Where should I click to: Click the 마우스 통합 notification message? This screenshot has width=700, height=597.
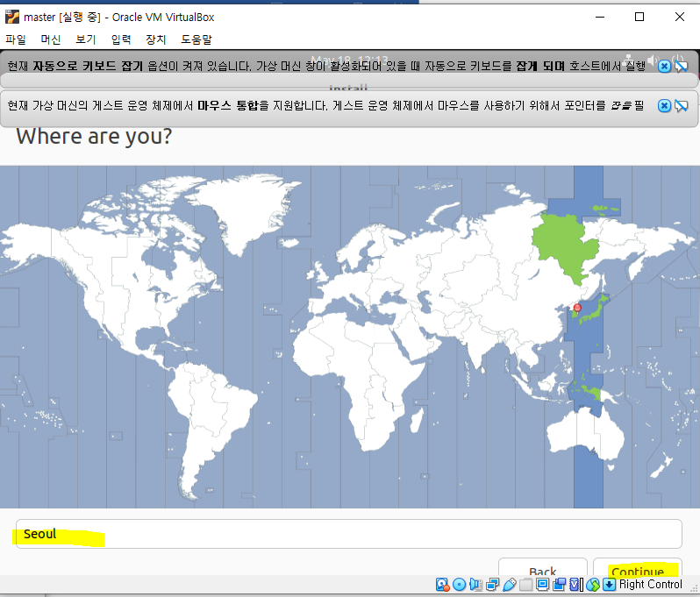coord(325,106)
